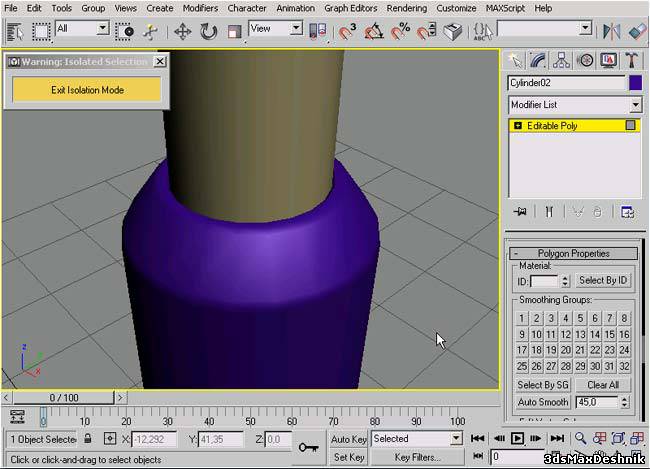Open the Modifiers menu
Image resolution: width=650 pixels, height=469 pixels.
200,8
